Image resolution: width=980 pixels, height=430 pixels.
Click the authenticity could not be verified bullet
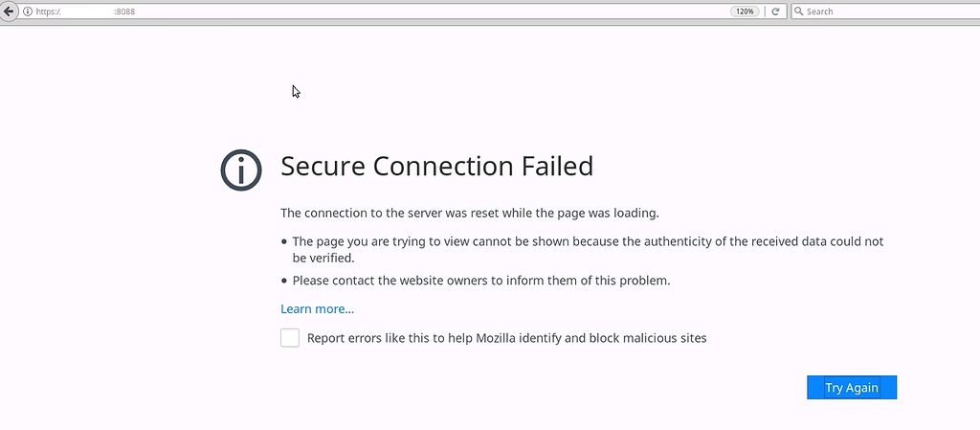tap(588, 249)
